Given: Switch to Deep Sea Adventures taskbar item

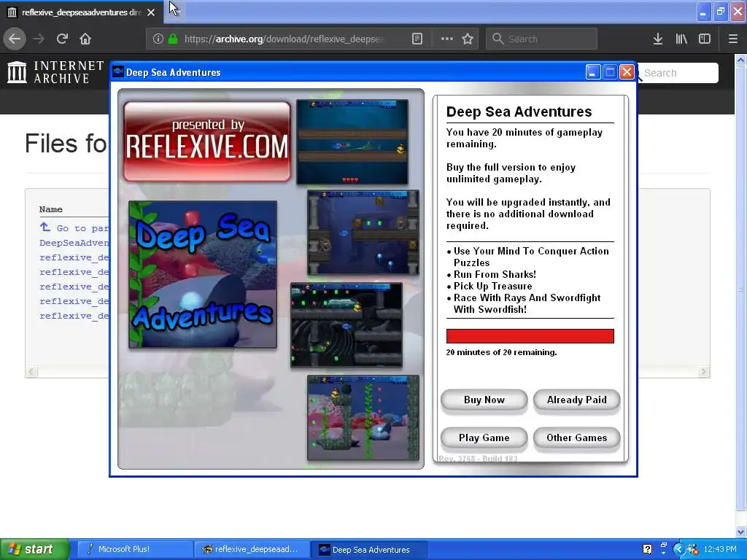Looking at the screenshot, I should [x=369, y=549].
